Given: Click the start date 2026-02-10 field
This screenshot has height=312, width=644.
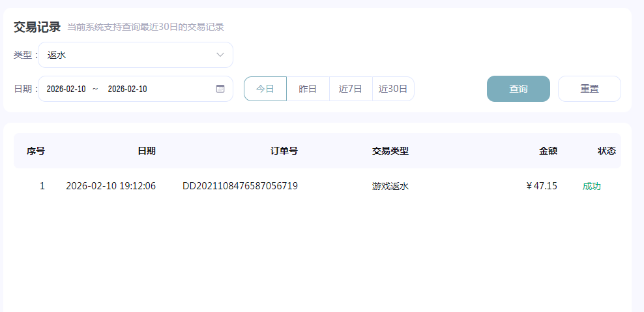Looking at the screenshot, I should pos(66,89).
